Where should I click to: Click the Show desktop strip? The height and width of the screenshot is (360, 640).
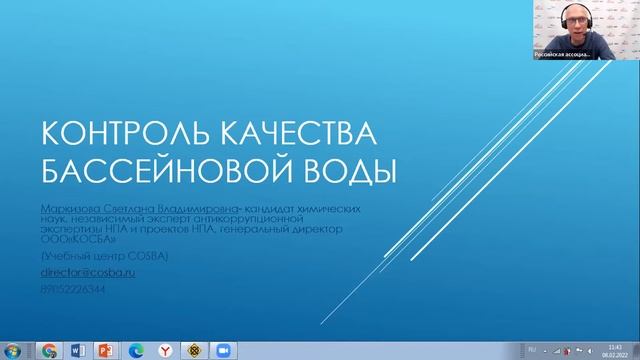click(637, 351)
